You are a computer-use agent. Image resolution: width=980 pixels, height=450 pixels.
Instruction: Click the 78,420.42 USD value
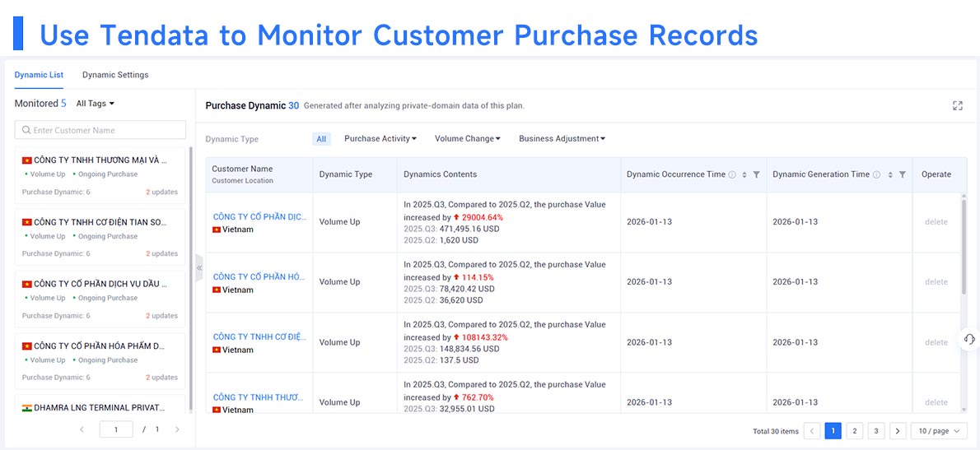pos(467,289)
